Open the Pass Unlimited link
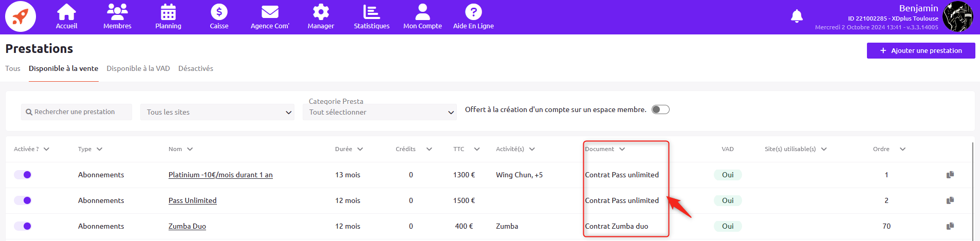The width and height of the screenshot is (980, 241). (x=193, y=200)
